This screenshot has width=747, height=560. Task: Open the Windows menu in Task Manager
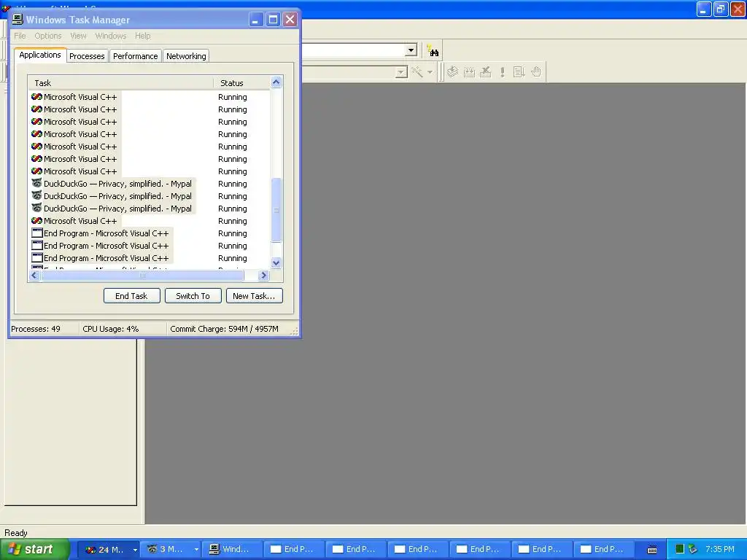pos(111,36)
